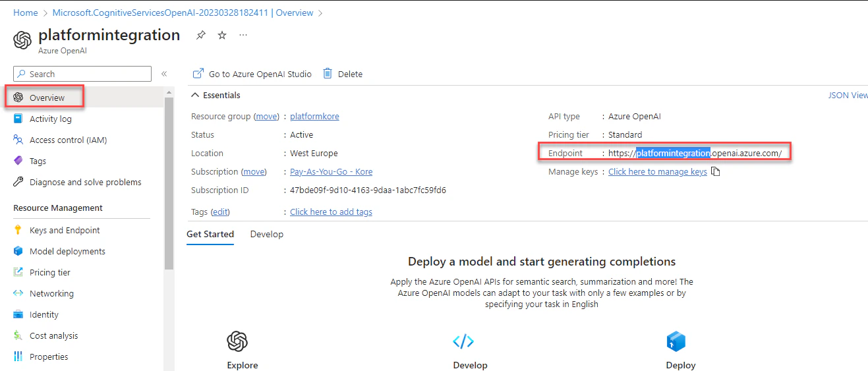Open Model deployments page

point(67,251)
